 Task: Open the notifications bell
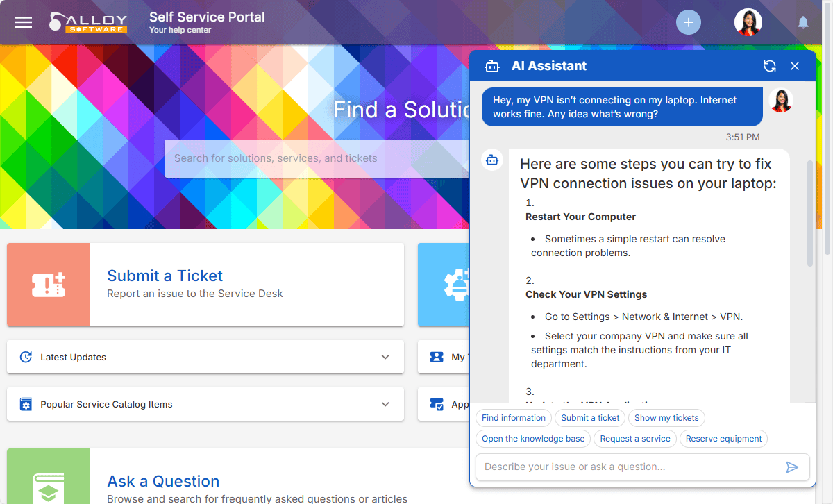point(803,23)
